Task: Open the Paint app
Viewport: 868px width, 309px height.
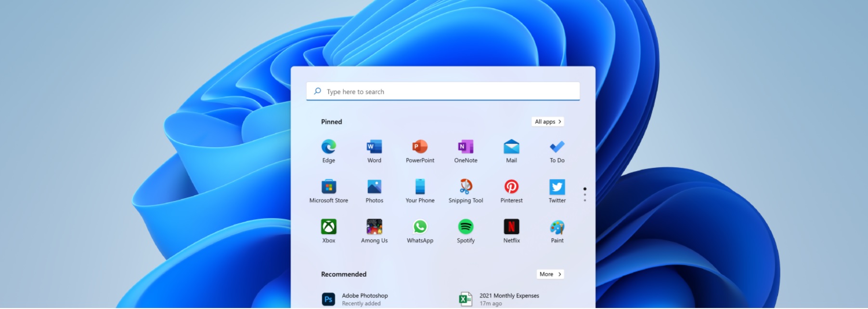Action: (557, 231)
